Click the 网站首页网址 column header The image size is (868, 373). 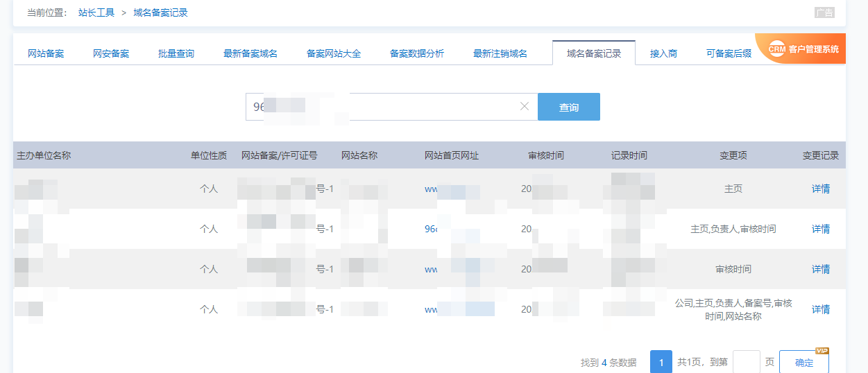(x=452, y=155)
